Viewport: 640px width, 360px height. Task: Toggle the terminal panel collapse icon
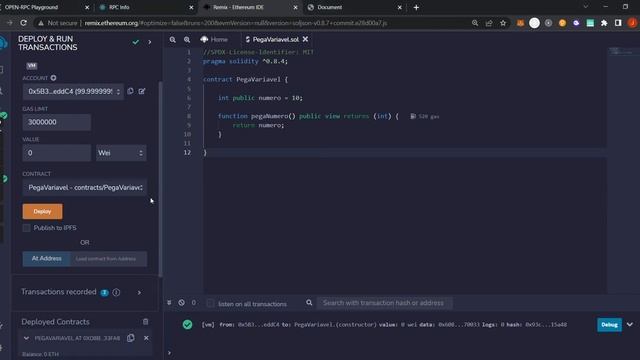pos(169,303)
